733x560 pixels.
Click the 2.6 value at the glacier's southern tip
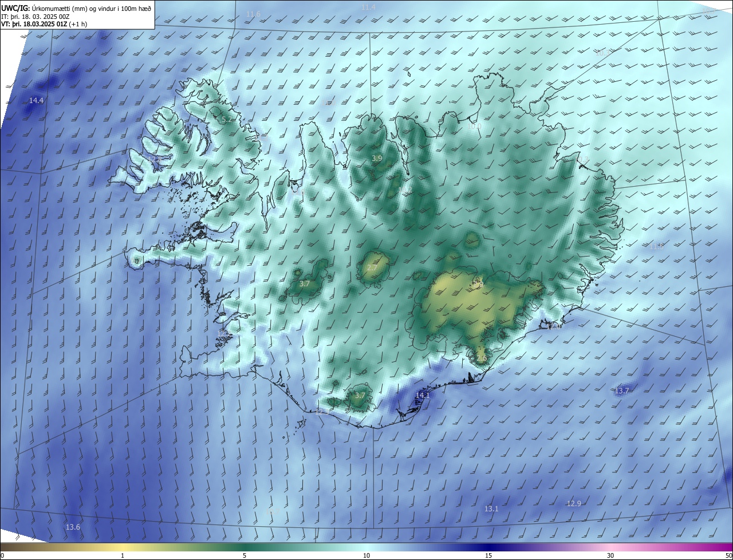(481, 358)
